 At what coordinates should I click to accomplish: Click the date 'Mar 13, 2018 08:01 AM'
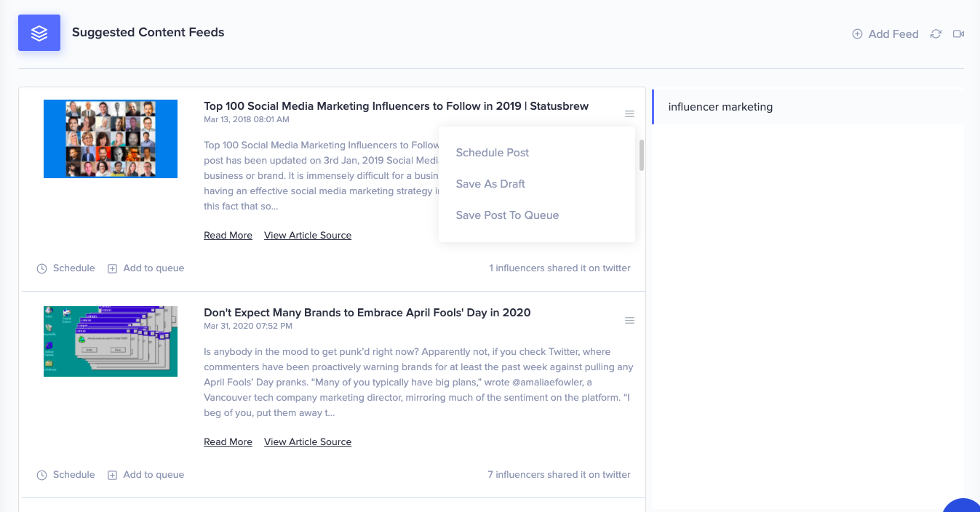(247, 119)
